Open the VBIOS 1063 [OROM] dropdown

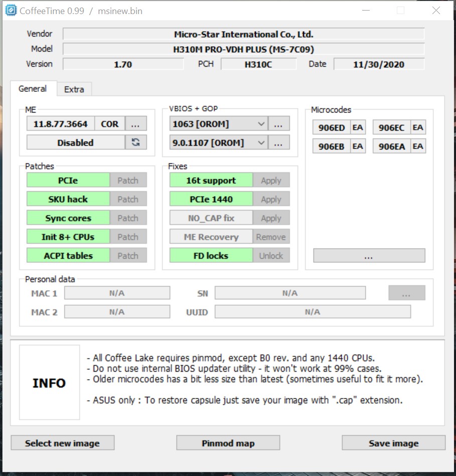pyautogui.click(x=218, y=124)
